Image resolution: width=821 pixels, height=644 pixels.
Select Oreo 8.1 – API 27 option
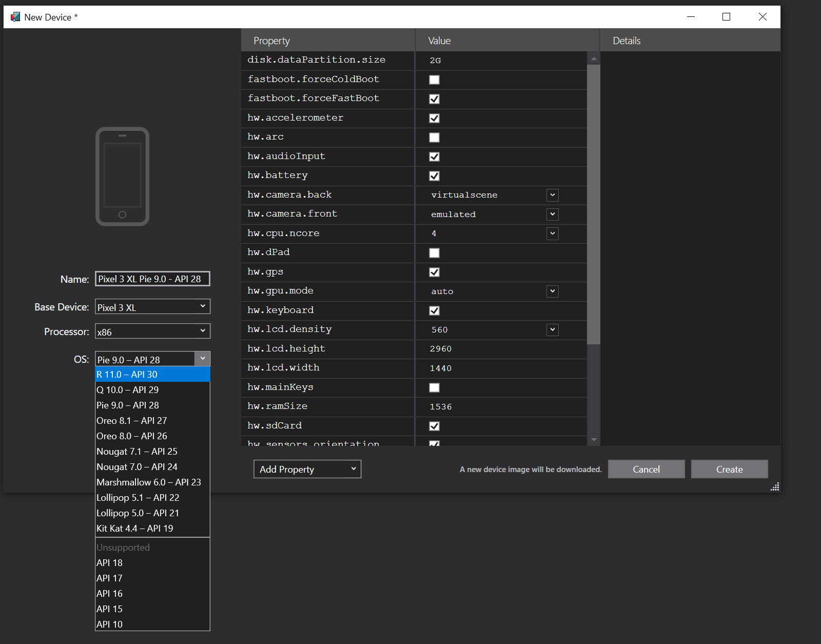[x=152, y=421]
